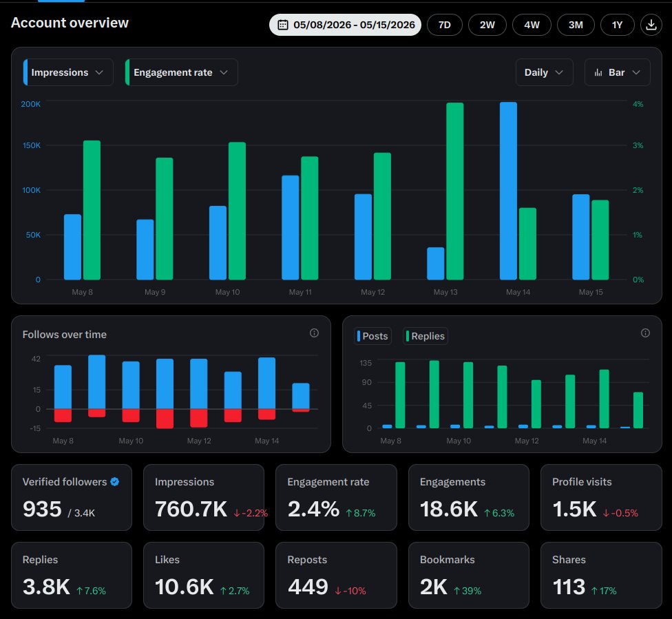The width and height of the screenshot is (672, 619).
Task: Select the 1Y time range
Action: [617, 25]
